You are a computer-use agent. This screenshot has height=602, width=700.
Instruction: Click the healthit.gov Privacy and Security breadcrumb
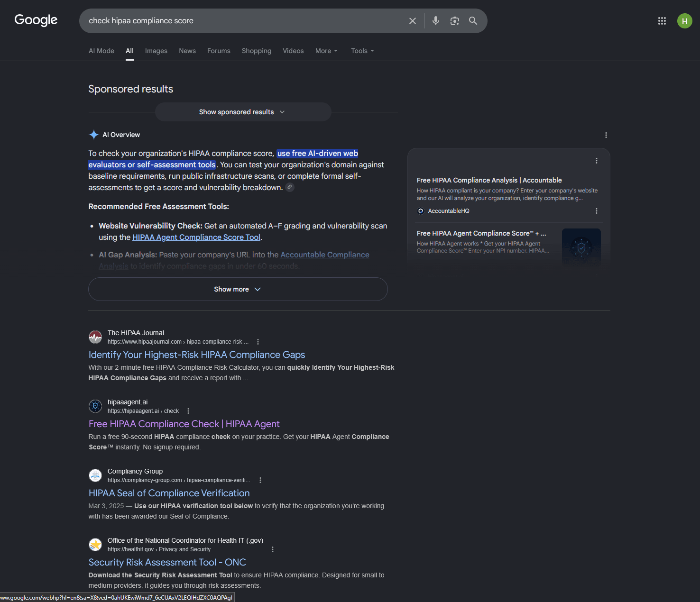tap(159, 549)
